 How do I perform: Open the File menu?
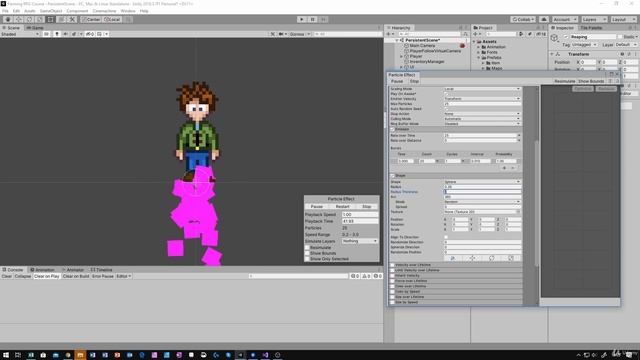(5, 11)
